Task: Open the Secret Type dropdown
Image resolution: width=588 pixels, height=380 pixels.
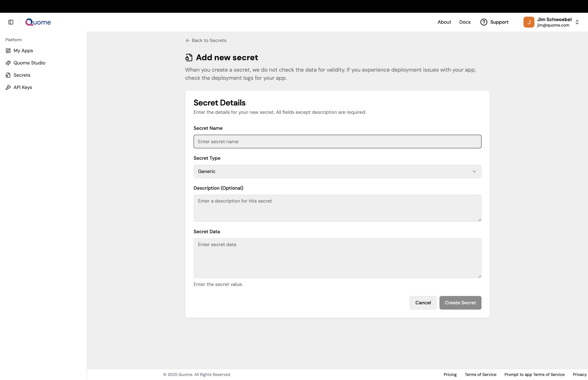Action: coord(337,171)
